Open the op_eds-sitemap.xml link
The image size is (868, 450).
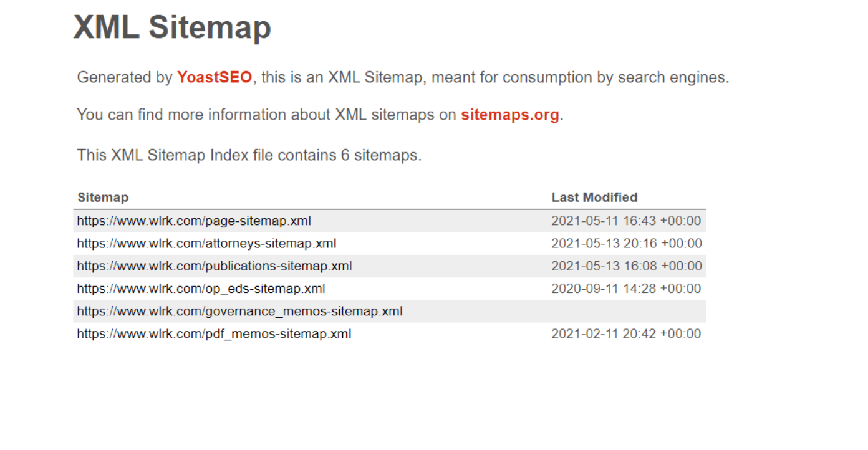tap(201, 289)
